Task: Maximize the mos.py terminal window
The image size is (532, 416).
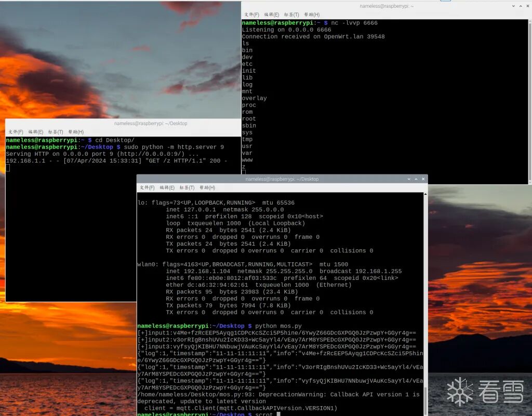Action: [x=416, y=179]
